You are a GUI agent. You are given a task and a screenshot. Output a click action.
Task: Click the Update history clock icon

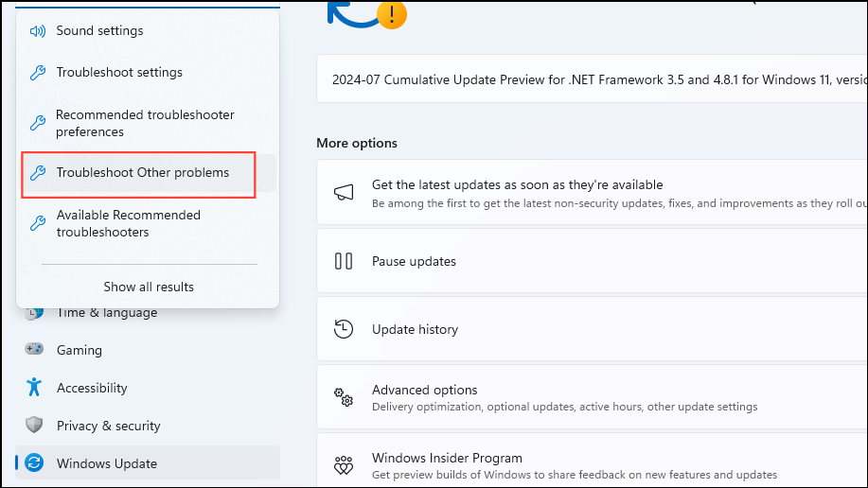click(344, 329)
